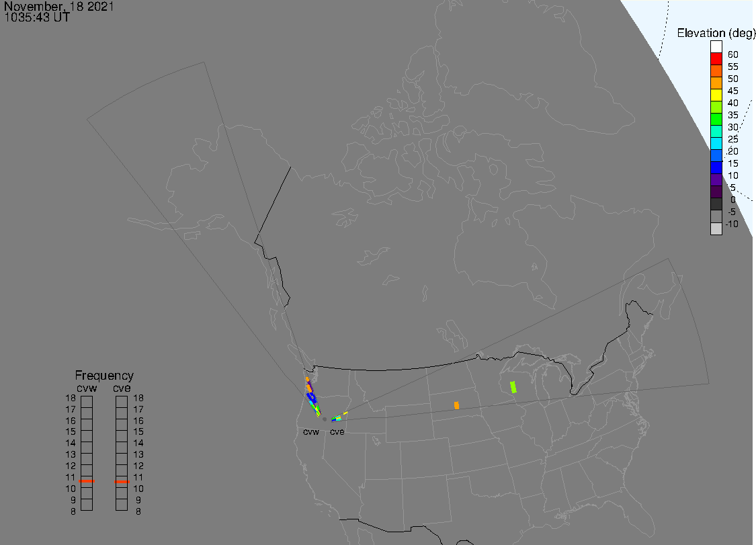Click the '-5' label on the elevation scale
This screenshot has width=756, height=545.
point(732,212)
